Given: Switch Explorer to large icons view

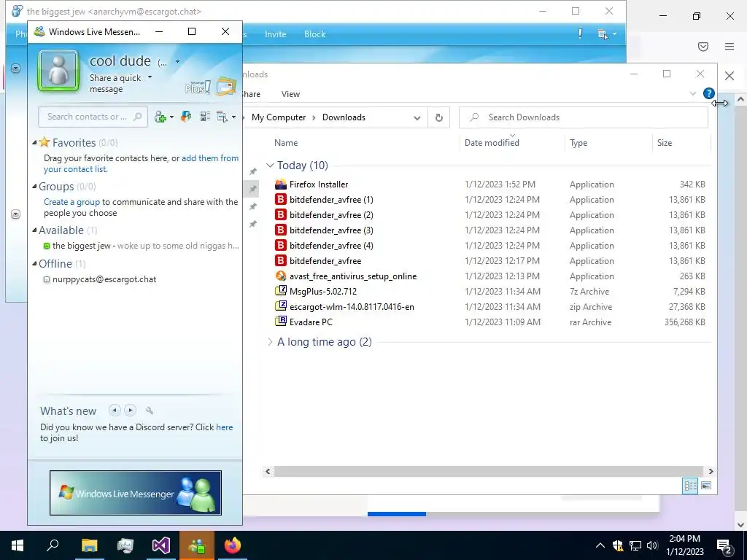Looking at the screenshot, I should click(706, 485).
